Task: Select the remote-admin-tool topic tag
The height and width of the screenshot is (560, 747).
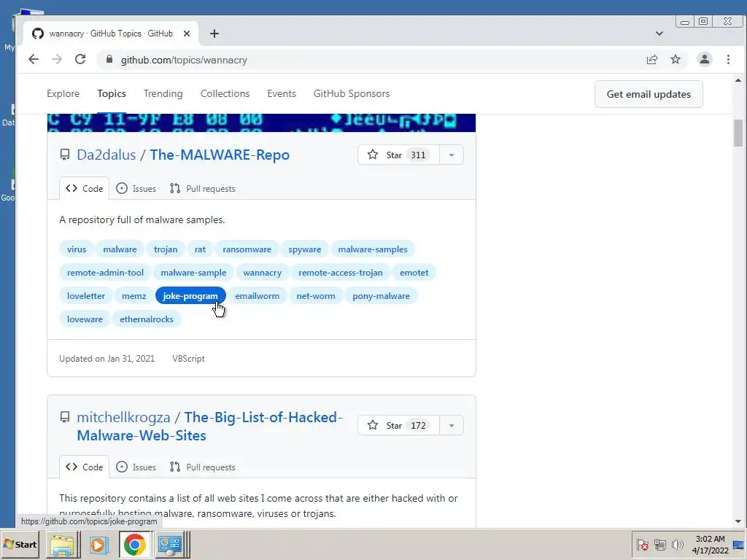Action: pyautogui.click(x=105, y=273)
